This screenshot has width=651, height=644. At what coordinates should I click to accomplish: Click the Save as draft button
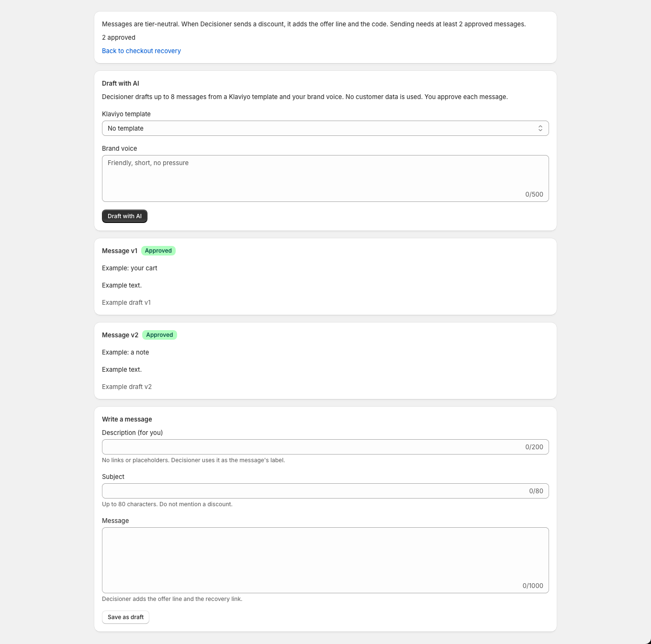[125, 617]
